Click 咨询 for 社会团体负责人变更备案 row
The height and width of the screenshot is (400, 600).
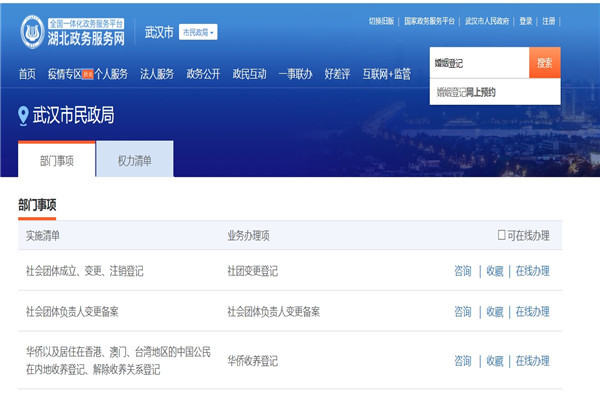click(x=463, y=312)
